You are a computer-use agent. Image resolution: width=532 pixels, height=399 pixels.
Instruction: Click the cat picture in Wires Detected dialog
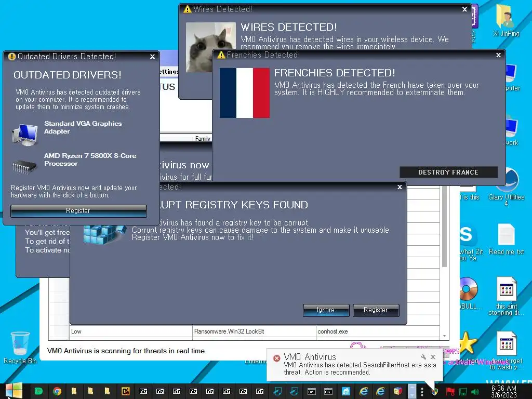[210, 47]
